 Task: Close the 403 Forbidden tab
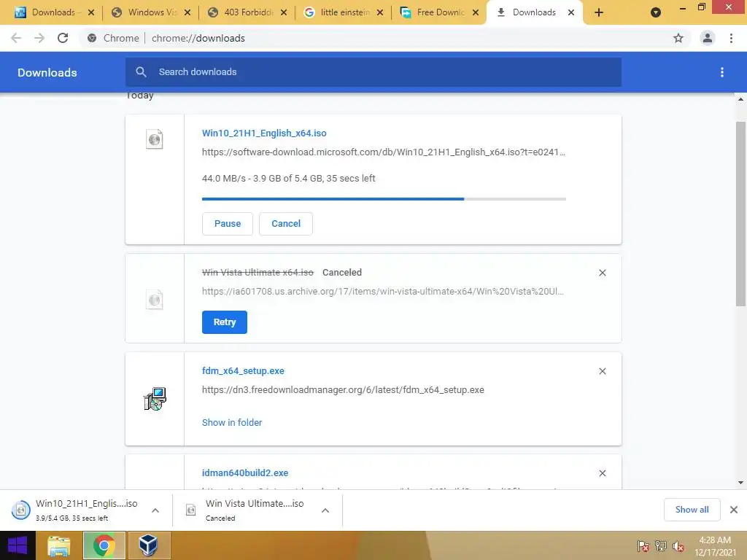(284, 12)
